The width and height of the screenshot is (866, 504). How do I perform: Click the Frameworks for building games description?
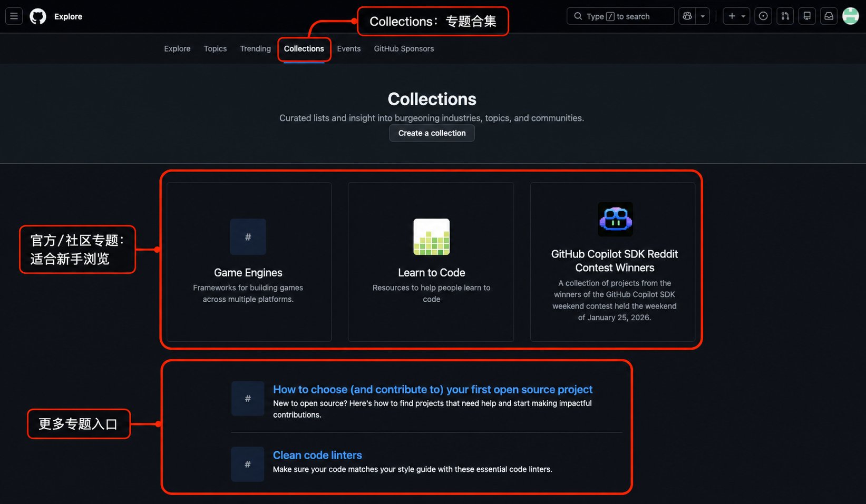pyautogui.click(x=248, y=293)
